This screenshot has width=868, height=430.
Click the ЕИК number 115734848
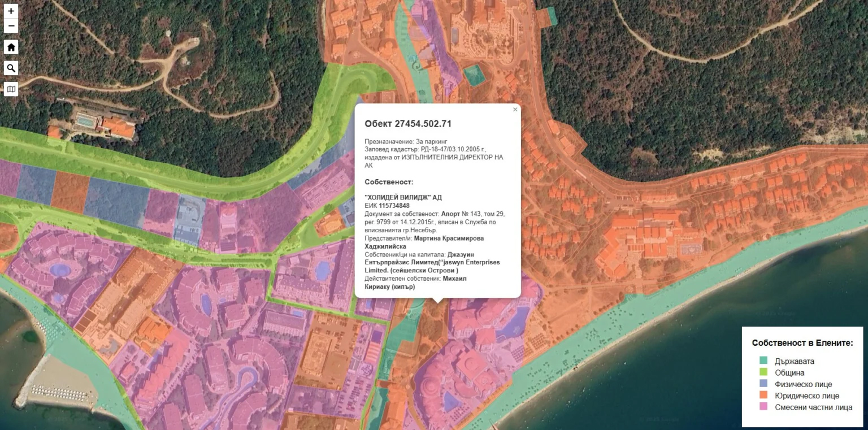tap(394, 206)
